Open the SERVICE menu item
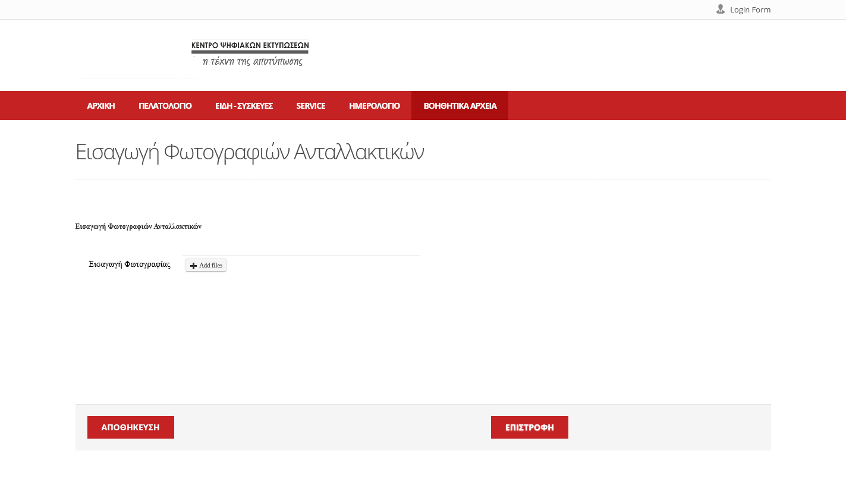This screenshot has width=846, height=504. point(310,106)
